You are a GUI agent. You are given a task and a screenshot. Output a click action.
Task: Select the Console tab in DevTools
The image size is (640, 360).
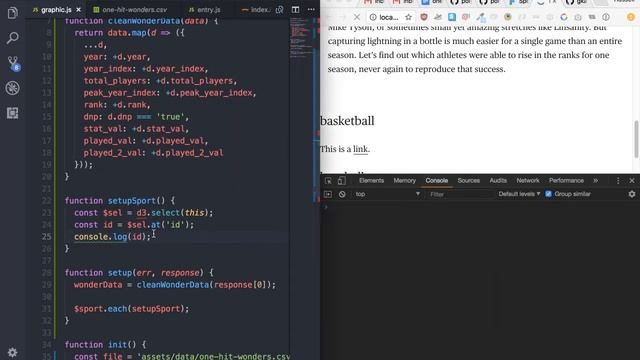tap(437, 180)
